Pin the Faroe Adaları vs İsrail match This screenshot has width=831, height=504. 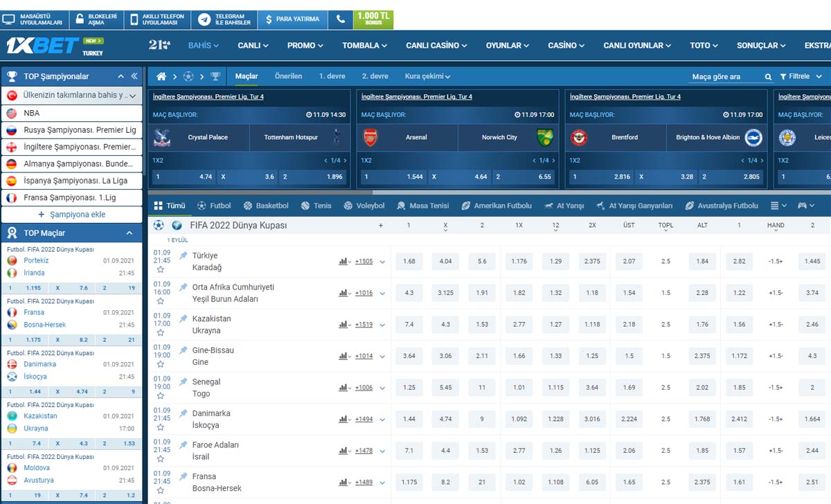click(x=183, y=445)
